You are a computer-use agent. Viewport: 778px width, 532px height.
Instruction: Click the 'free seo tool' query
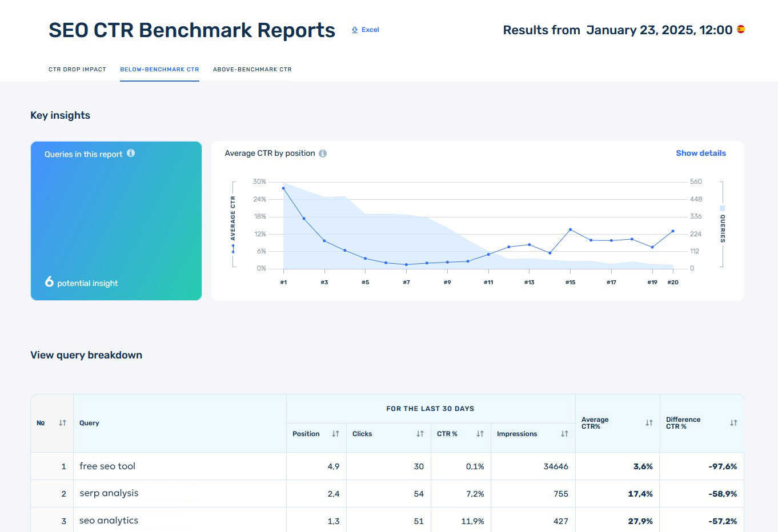[107, 466]
